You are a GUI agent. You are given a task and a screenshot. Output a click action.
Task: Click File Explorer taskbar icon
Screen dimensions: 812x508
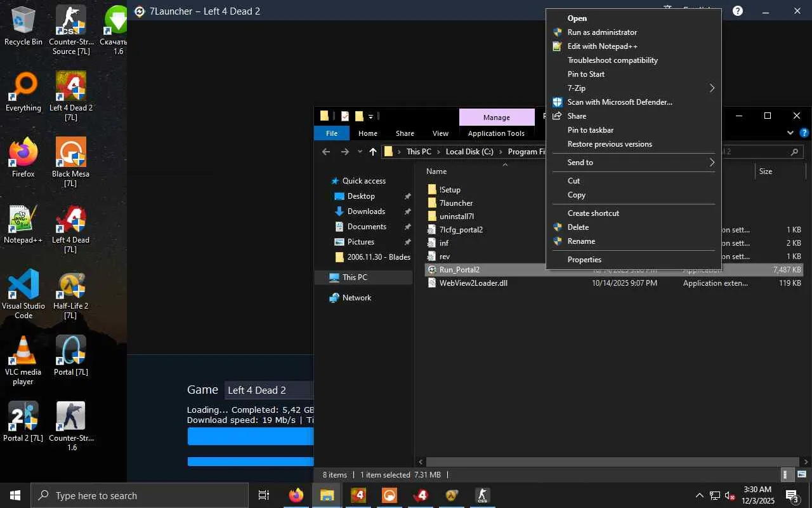[327, 495]
